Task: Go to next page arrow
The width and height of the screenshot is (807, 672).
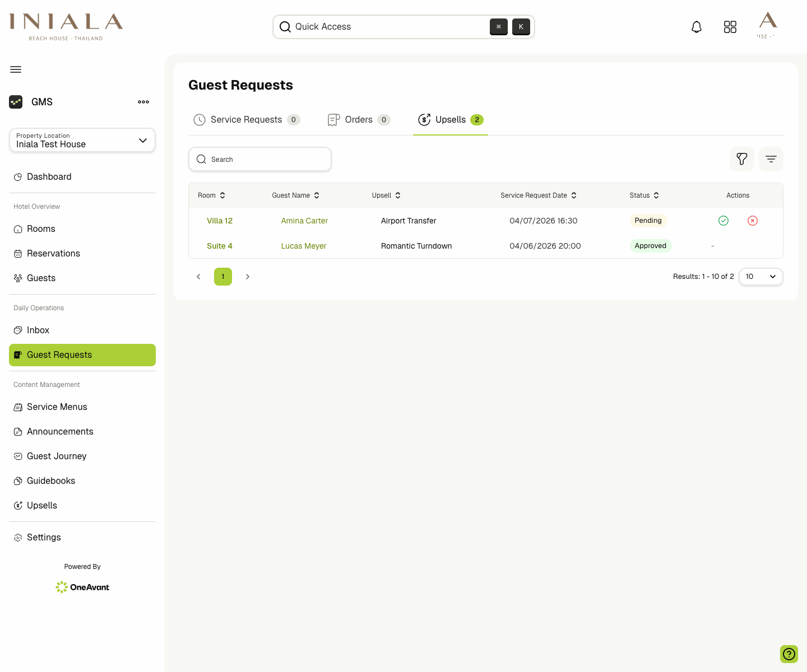Action: click(248, 277)
